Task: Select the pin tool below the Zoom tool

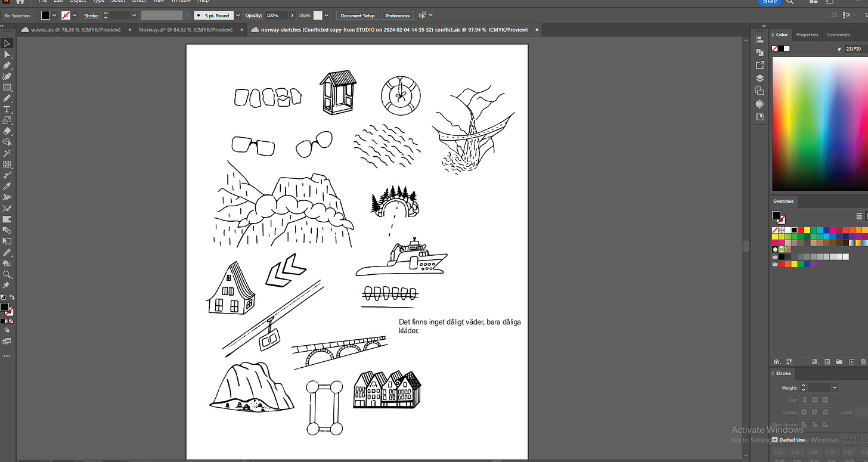Action: 7,286
